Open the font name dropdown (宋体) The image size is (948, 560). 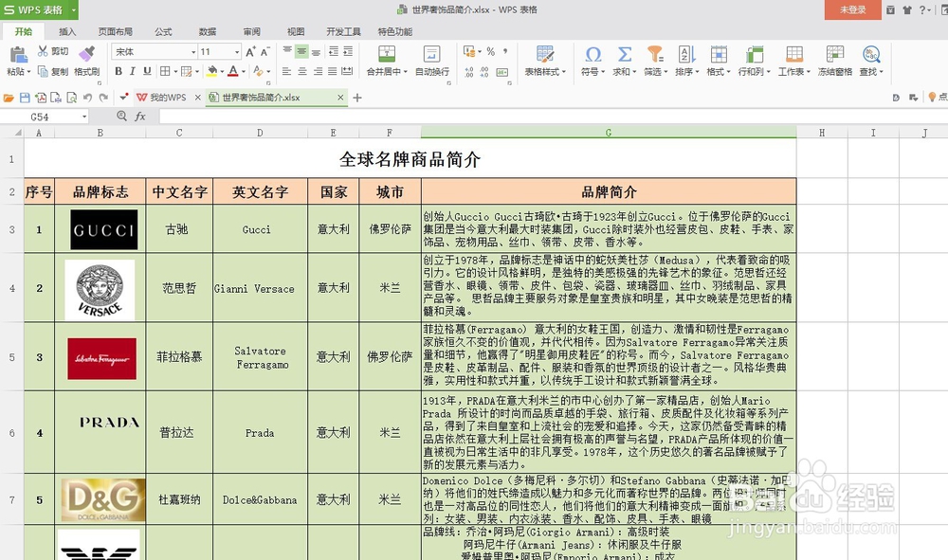pos(193,52)
